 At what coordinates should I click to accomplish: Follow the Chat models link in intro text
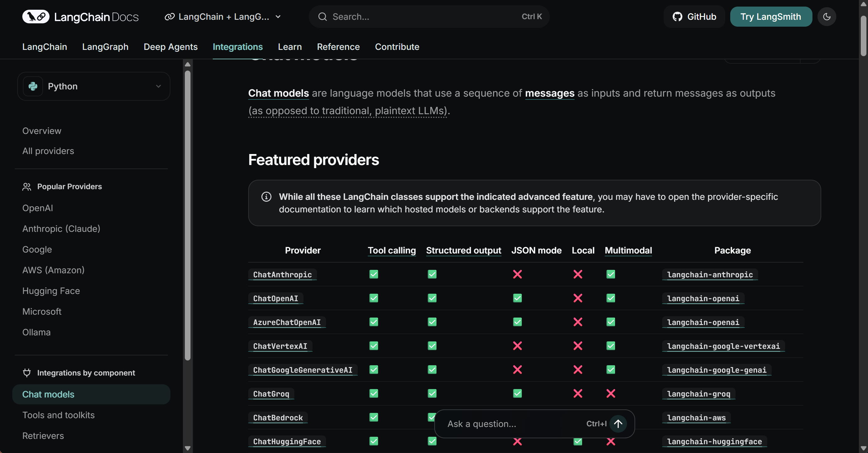coord(278,93)
